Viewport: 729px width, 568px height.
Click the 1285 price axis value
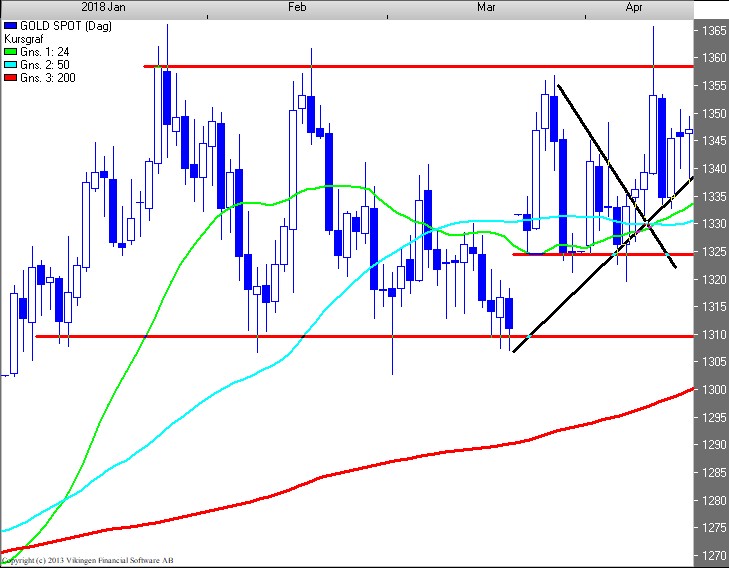point(714,472)
